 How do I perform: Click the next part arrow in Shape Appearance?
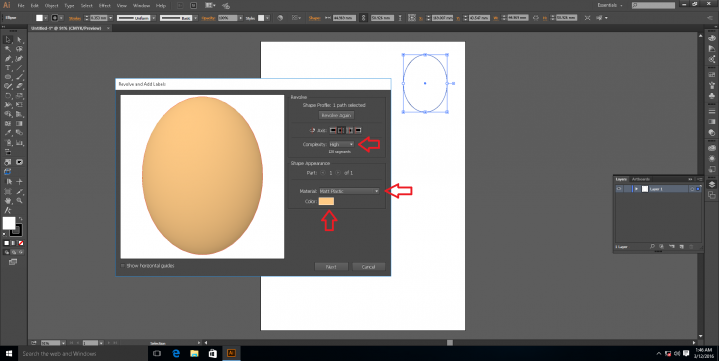(x=338, y=173)
